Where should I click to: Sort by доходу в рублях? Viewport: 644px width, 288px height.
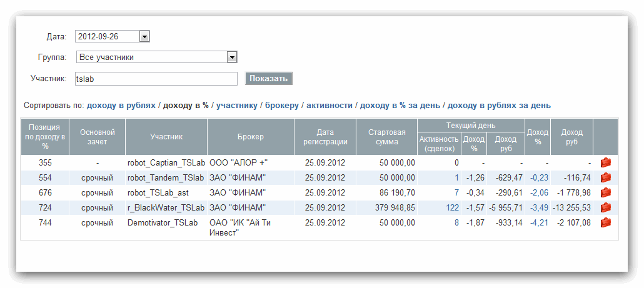(x=121, y=106)
